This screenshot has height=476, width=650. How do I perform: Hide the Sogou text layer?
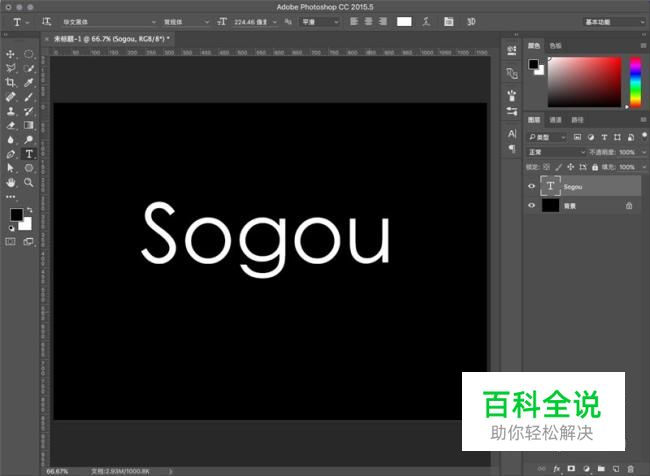[531, 186]
